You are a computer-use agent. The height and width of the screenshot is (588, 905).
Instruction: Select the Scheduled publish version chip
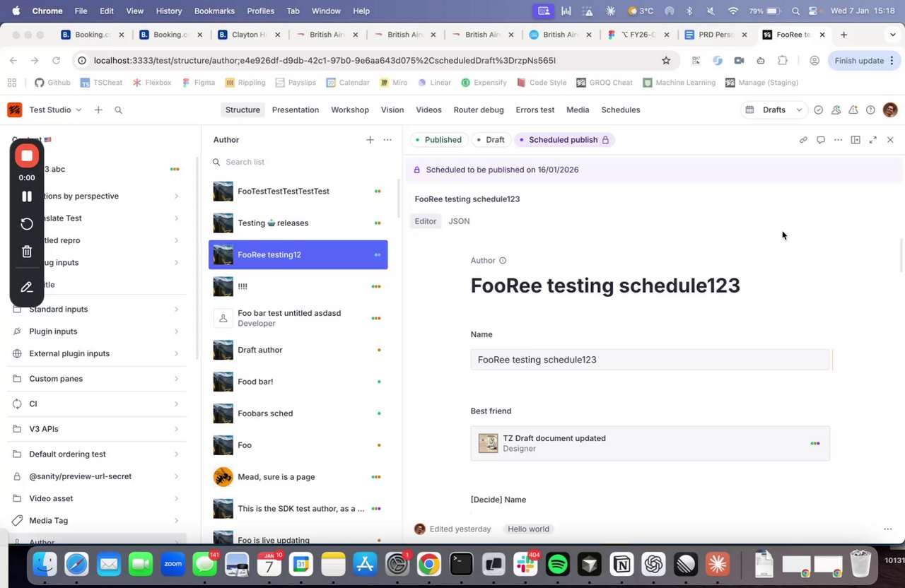point(564,140)
